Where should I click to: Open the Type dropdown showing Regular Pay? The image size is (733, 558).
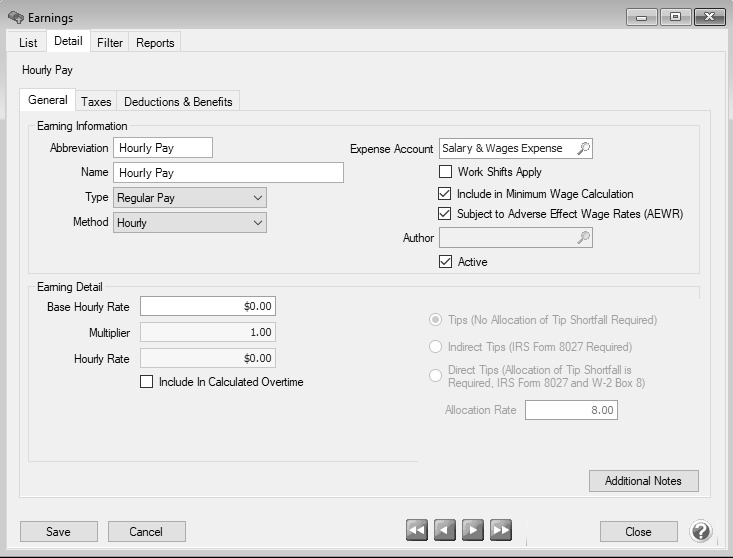190,198
